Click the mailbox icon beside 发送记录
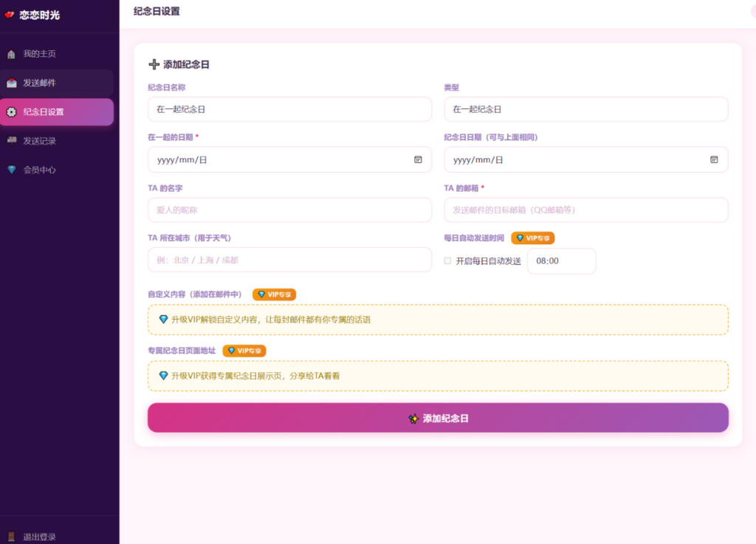 click(x=12, y=141)
